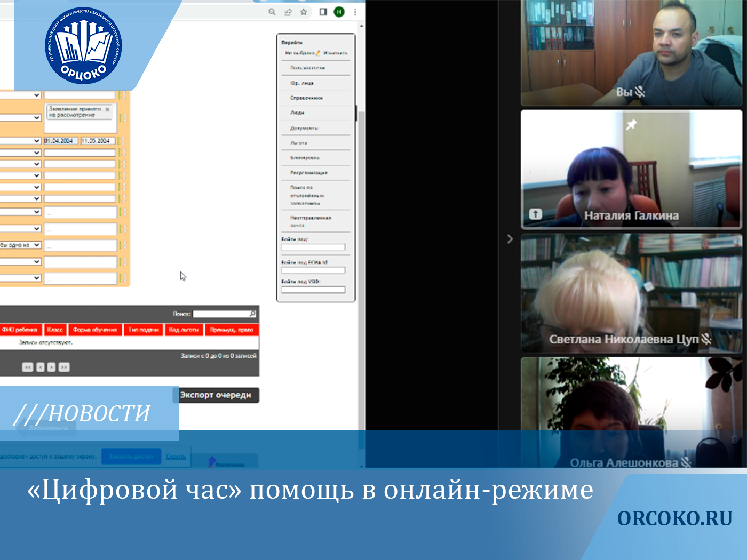Select 'Люди' in the navigation menu

pos(297,113)
